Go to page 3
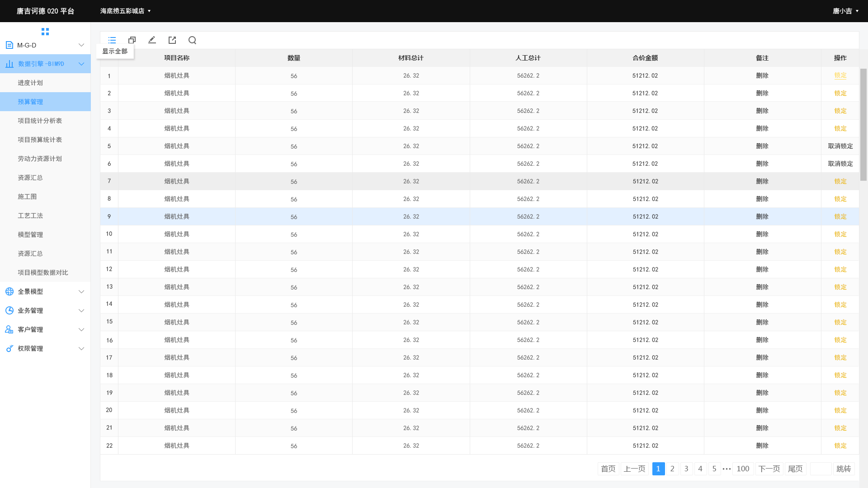This screenshot has width=868, height=488. click(686, 469)
